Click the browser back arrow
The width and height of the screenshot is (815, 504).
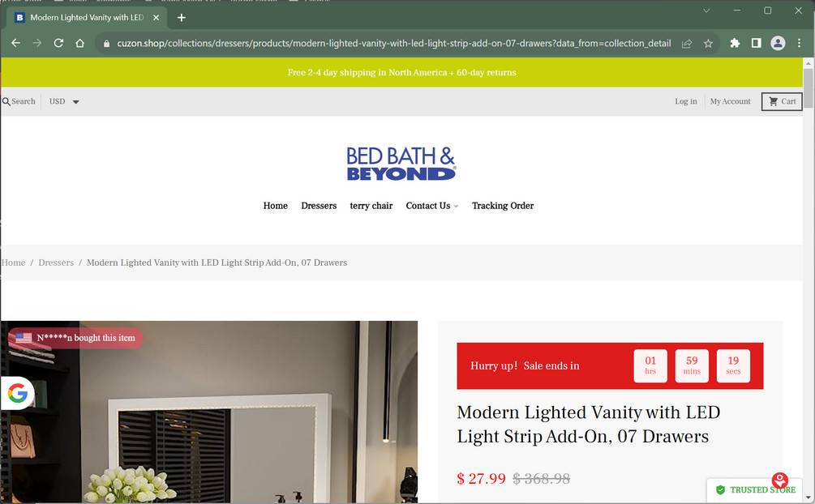click(15, 43)
